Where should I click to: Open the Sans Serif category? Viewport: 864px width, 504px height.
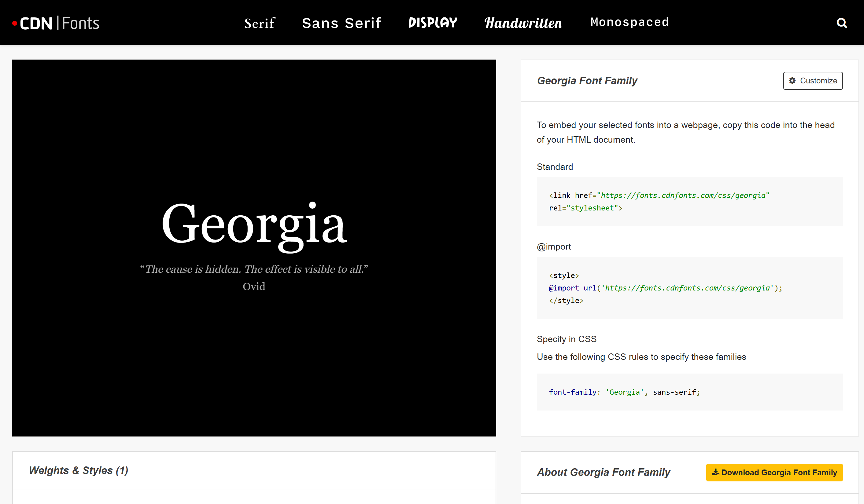click(x=342, y=23)
